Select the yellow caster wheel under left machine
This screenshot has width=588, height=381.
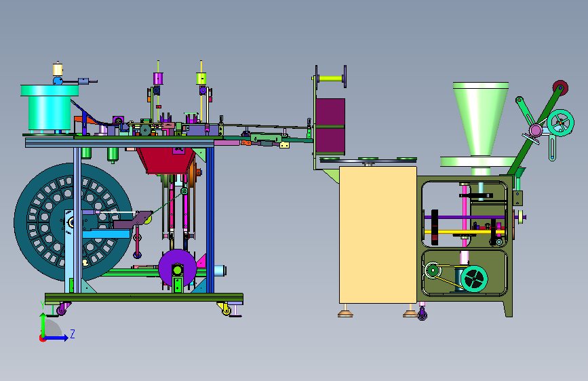(x=226, y=309)
